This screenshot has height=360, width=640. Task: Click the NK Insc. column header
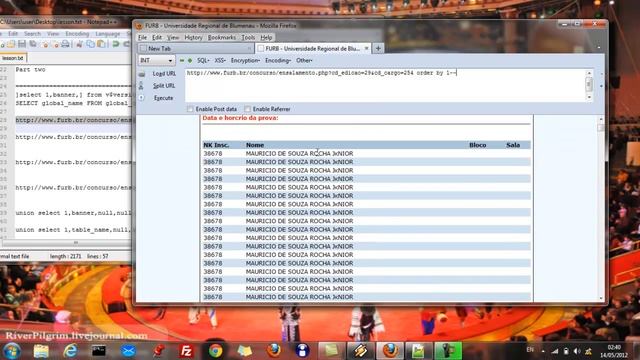click(x=216, y=145)
